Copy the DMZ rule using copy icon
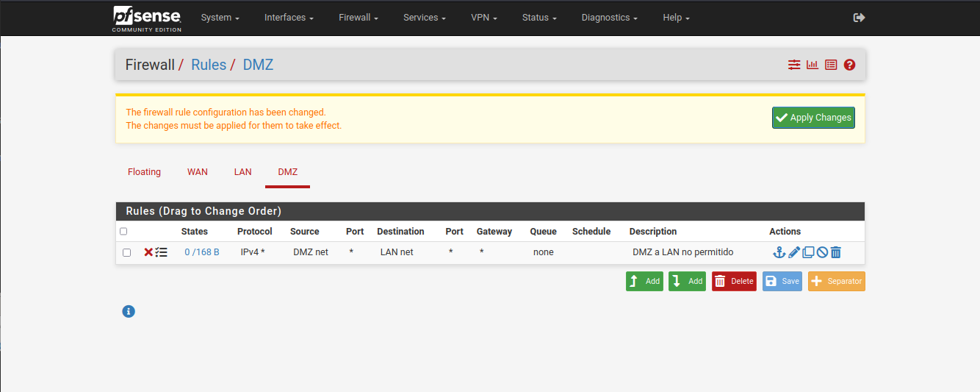 coord(808,252)
